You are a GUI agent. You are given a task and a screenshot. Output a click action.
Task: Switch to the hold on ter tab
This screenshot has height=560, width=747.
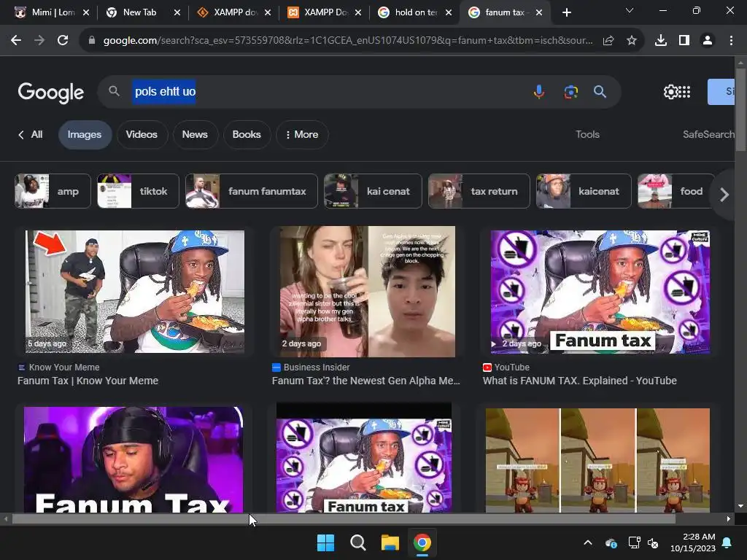[x=415, y=12]
